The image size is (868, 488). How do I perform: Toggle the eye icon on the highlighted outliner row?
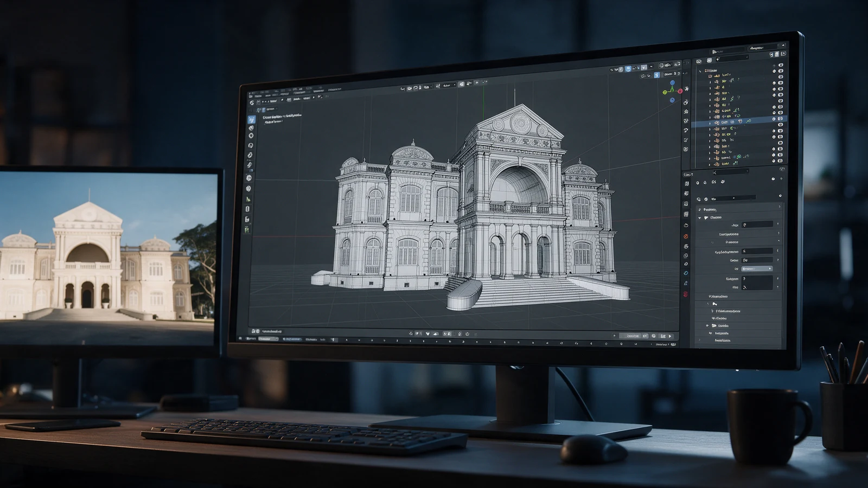point(774,119)
